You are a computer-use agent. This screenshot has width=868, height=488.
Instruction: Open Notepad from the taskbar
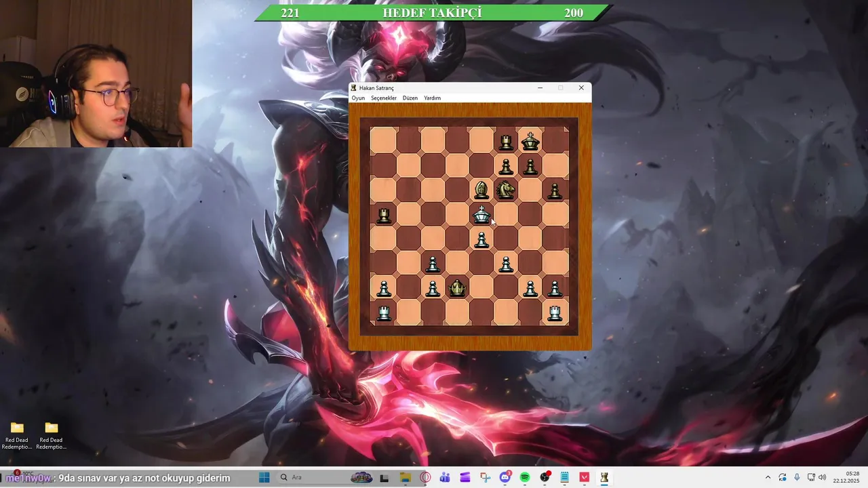click(x=564, y=478)
